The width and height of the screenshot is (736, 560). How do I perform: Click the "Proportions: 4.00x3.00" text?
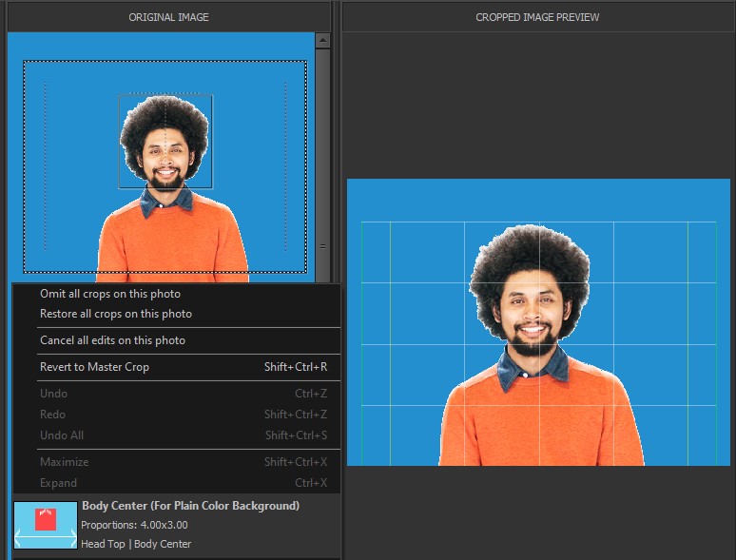(x=134, y=525)
